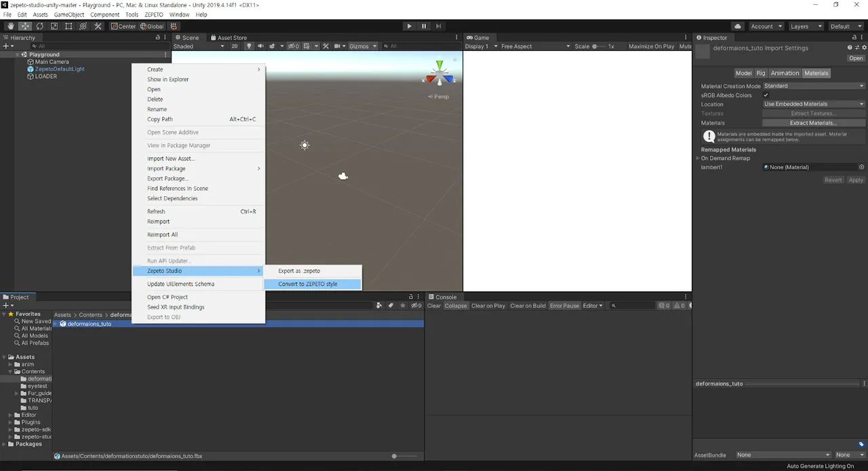Viewport: 868px width, 471px height.
Task: Select the Move tool in the toolbar
Action: 24,25
